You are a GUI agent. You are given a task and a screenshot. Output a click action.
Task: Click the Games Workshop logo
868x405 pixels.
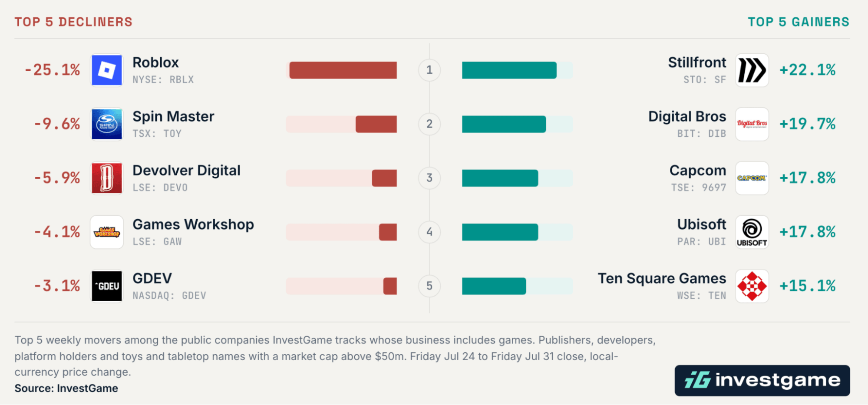pos(107,232)
